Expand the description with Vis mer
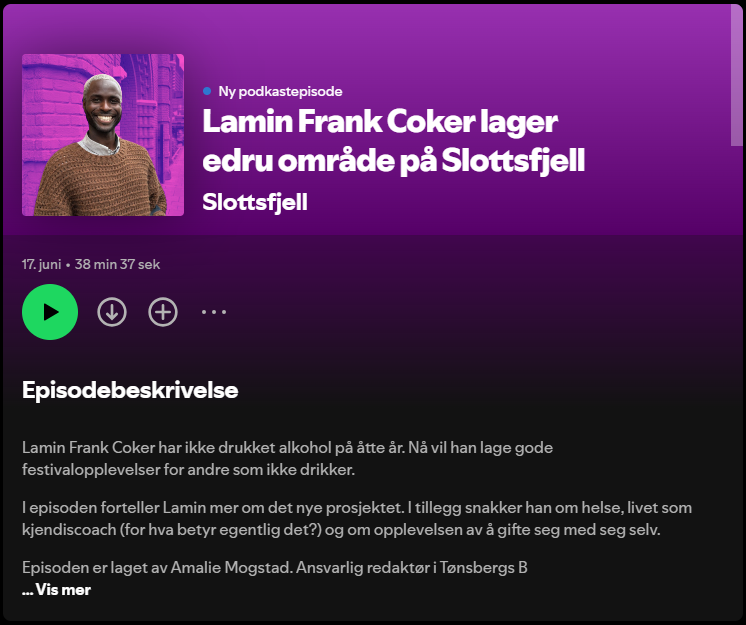Image resolution: width=746 pixels, height=625 pixels. tap(56, 590)
